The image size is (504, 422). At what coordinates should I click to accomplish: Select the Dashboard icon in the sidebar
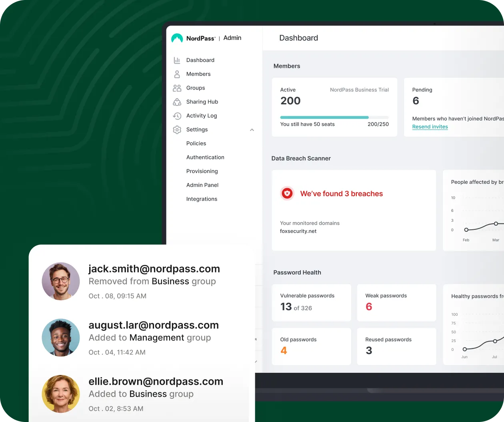tap(177, 60)
